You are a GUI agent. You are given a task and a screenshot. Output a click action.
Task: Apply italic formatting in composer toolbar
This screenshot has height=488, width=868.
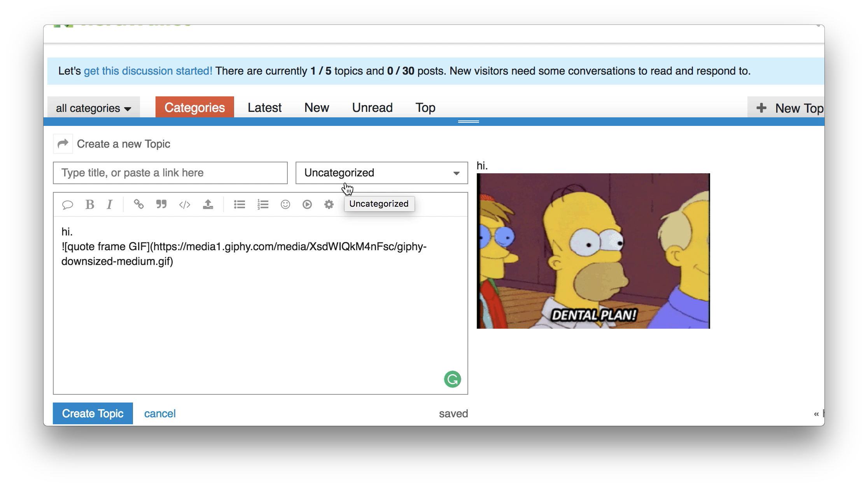pos(110,204)
